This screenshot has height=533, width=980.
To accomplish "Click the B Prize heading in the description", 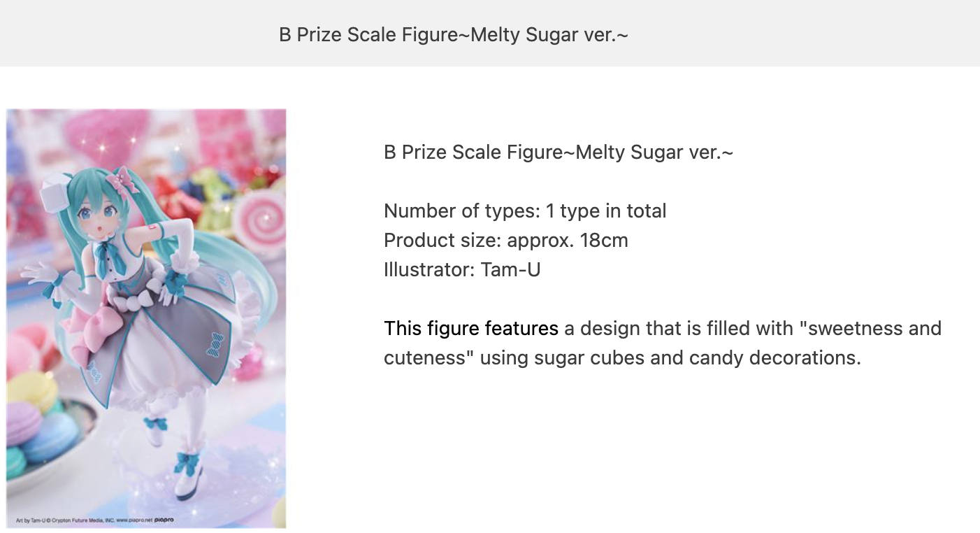I will click(559, 152).
